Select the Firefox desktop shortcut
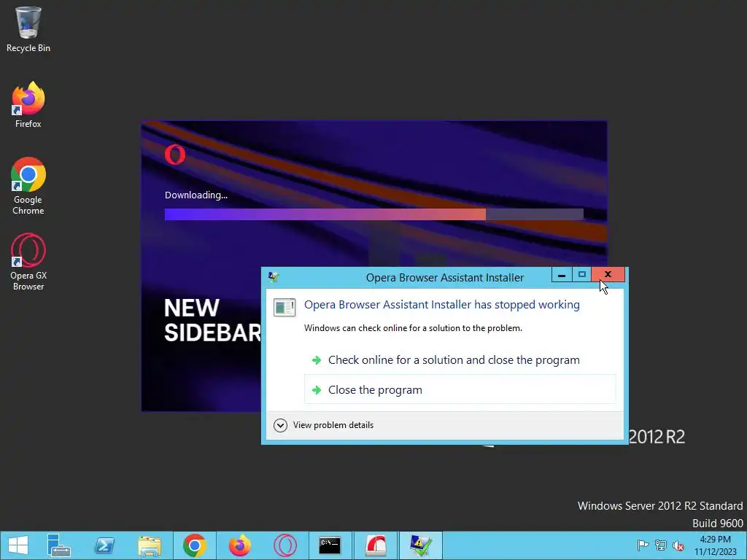 click(x=28, y=105)
